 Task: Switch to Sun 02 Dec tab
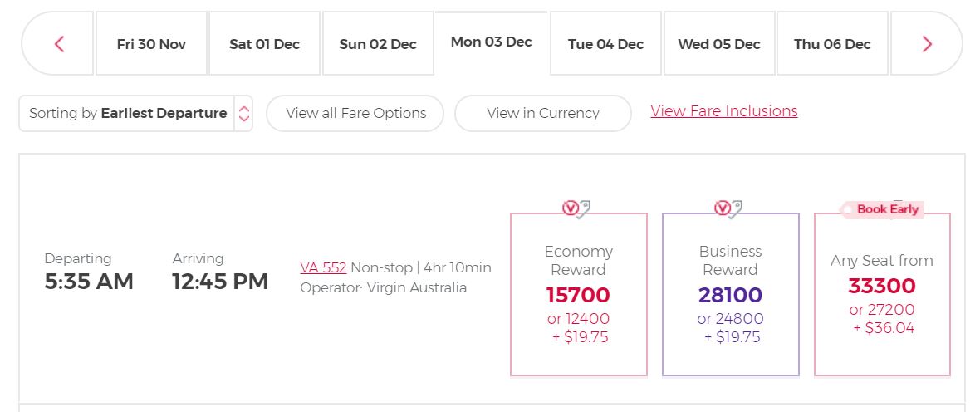[x=378, y=44]
